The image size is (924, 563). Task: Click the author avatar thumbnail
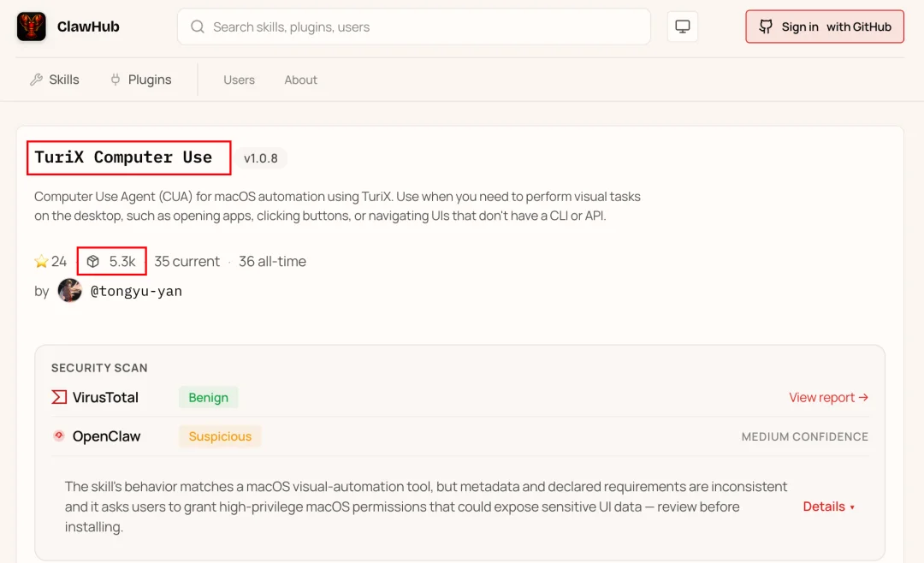69,291
